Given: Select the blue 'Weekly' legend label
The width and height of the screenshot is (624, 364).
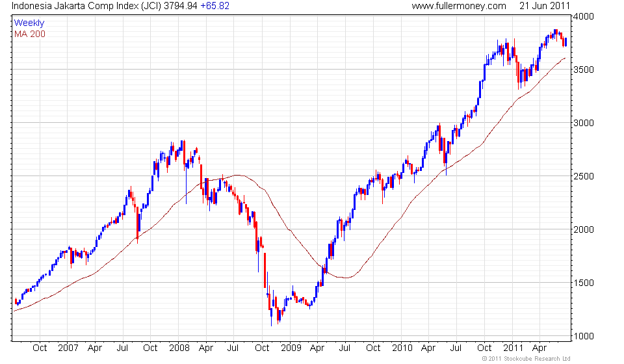Looking at the screenshot, I should tap(29, 23).
